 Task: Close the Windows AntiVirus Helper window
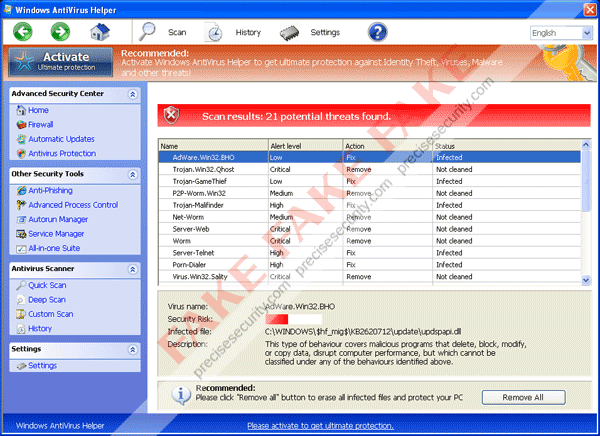[590, 10]
